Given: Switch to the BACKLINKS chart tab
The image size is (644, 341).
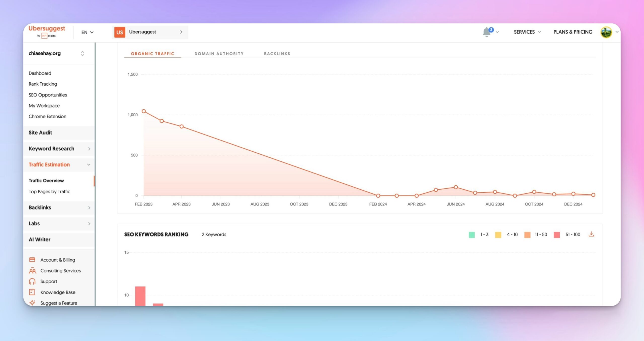Looking at the screenshot, I should pos(277,54).
